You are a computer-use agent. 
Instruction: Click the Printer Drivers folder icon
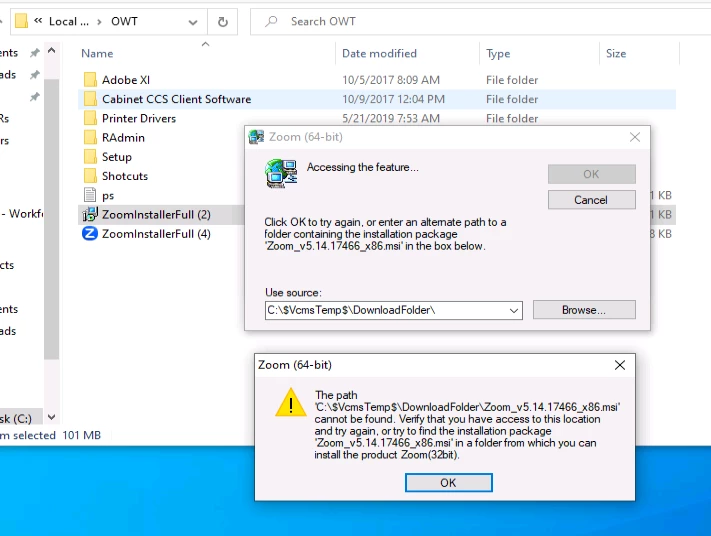coord(90,118)
